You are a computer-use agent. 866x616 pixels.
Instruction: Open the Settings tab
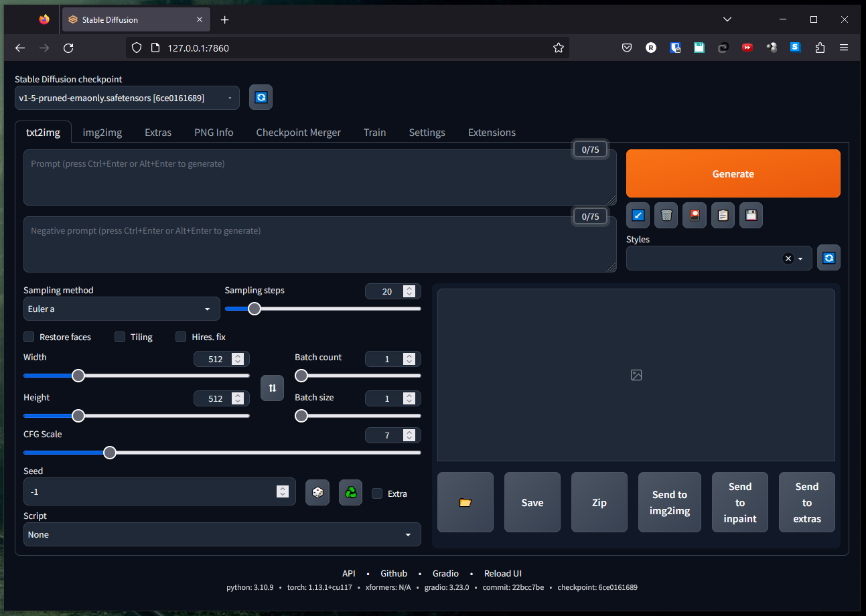(x=427, y=132)
